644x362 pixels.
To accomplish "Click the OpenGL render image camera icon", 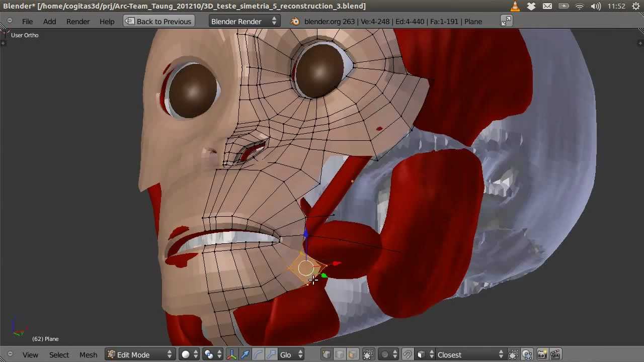I will point(542,354).
